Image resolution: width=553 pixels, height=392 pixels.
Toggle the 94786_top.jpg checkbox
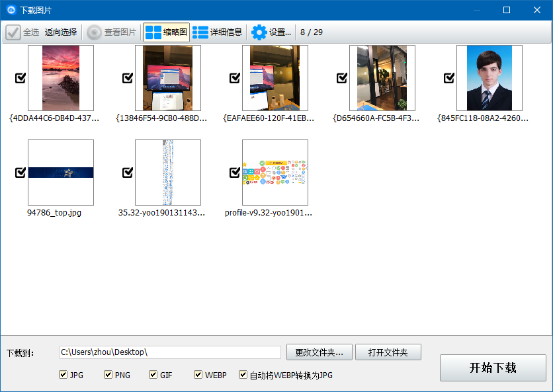click(21, 173)
